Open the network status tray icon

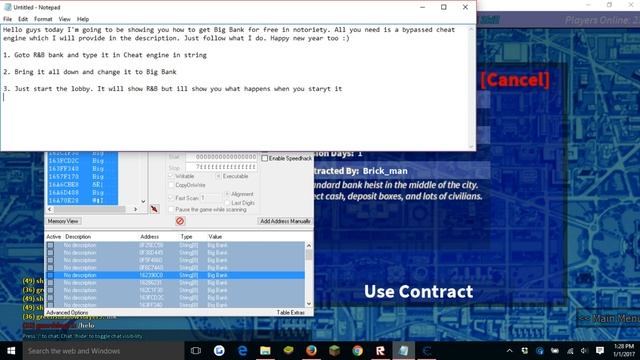(570, 351)
